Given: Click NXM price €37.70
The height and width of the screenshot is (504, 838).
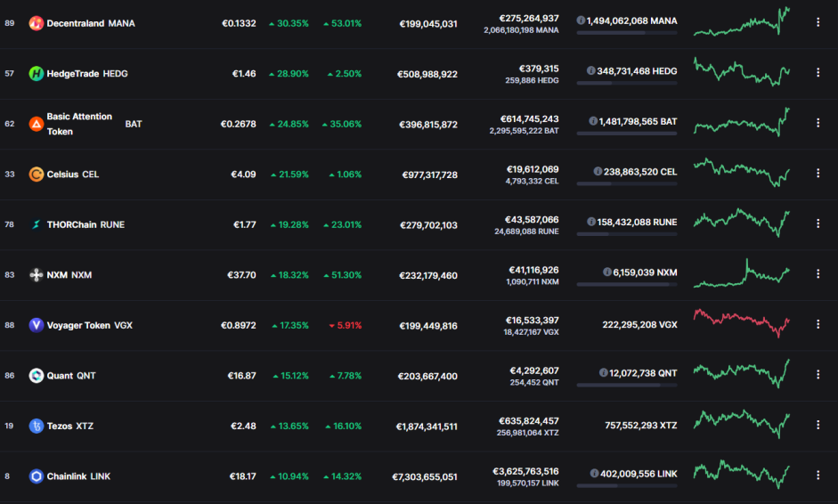Looking at the screenshot, I should click(241, 275).
